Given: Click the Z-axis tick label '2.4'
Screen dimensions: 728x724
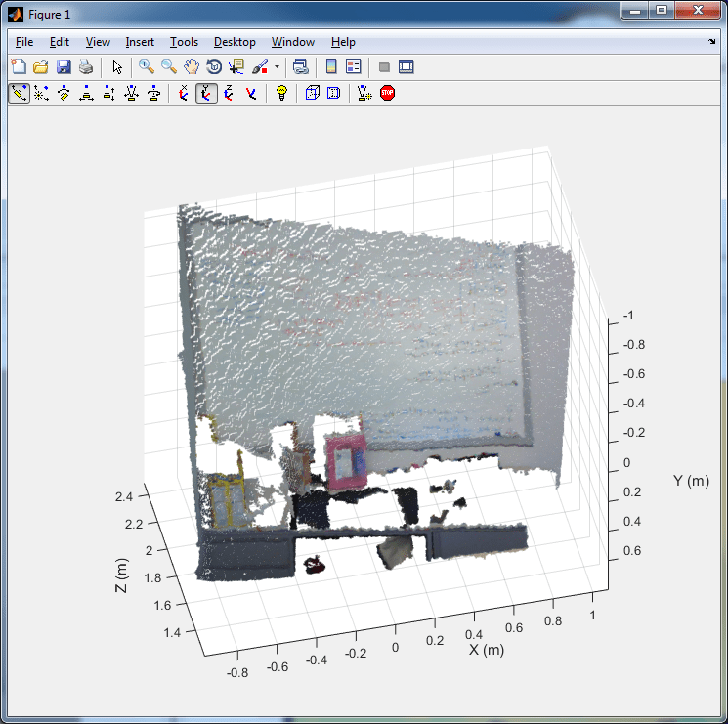Looking at the screenshot, I should point(124,496).
